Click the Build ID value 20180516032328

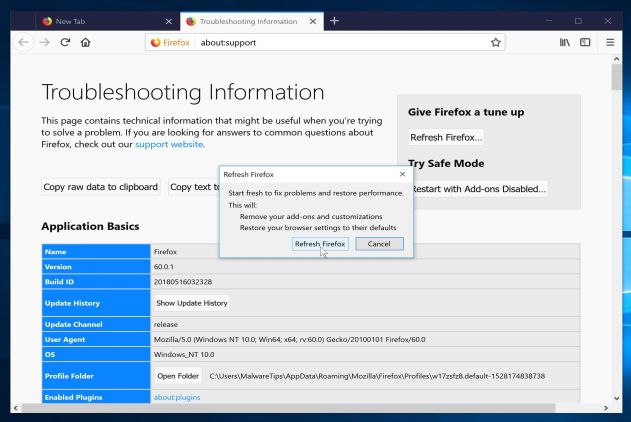[183, 282]
